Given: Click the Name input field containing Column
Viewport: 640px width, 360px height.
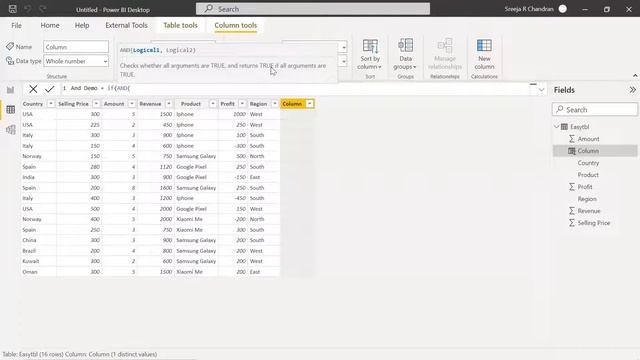Looking at the screenshot, I should [76, 47].
